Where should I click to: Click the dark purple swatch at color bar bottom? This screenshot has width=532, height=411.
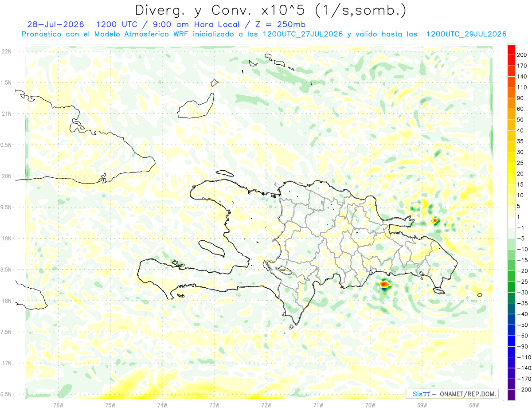point(511,395)
